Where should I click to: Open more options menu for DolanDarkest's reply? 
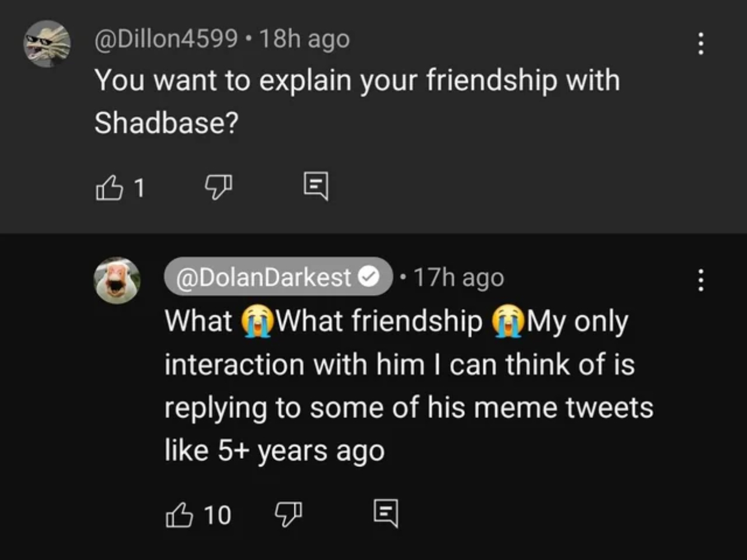click(701, 280)
